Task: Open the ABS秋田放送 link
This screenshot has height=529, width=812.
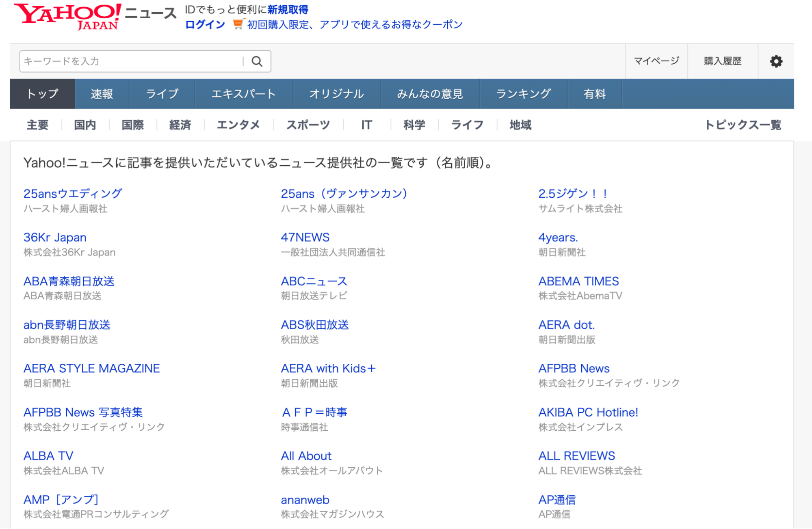Action: [315, 325]
